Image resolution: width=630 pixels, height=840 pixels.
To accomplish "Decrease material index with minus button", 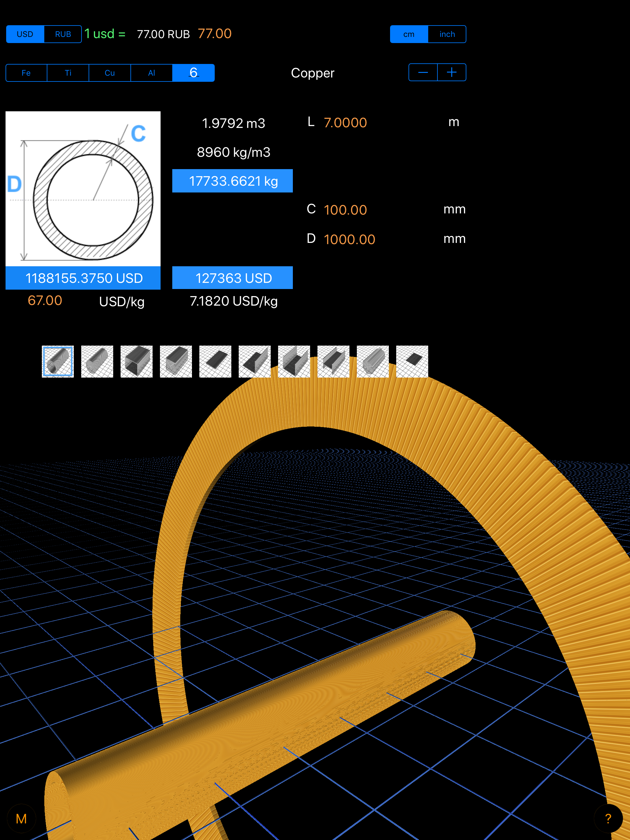I will click(x=423, y=72).
